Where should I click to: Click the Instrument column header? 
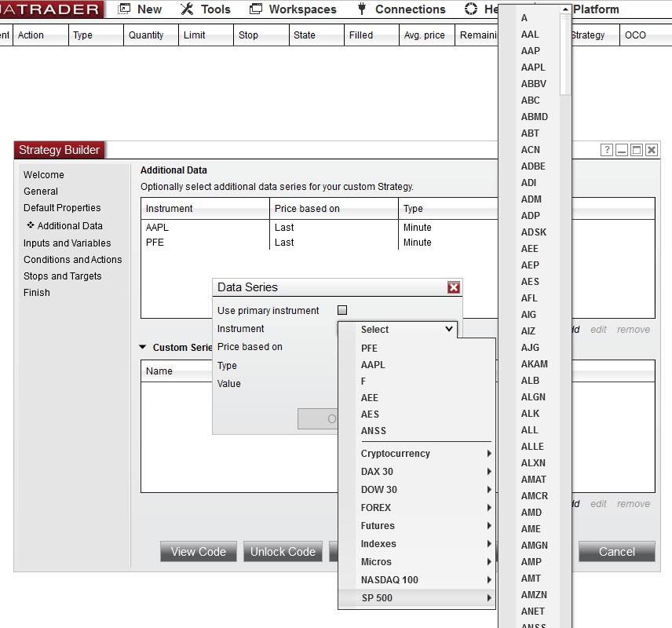pyautogui.click(x=205, y=208)
